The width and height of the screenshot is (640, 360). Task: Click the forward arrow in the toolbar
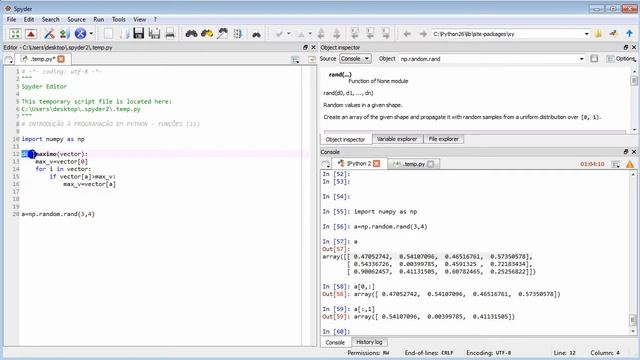pyautogui.click(x=423, y=34)
